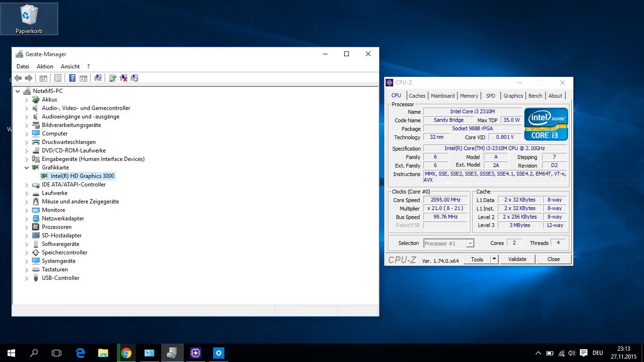Switch to the About tab
The image size is (644, 362).
555,96
